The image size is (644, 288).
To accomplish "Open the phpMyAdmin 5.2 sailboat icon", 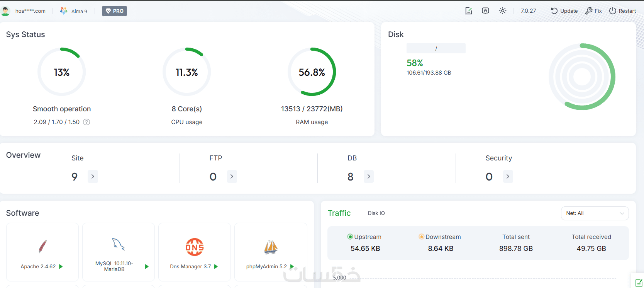I will click(x=271, y=247).
